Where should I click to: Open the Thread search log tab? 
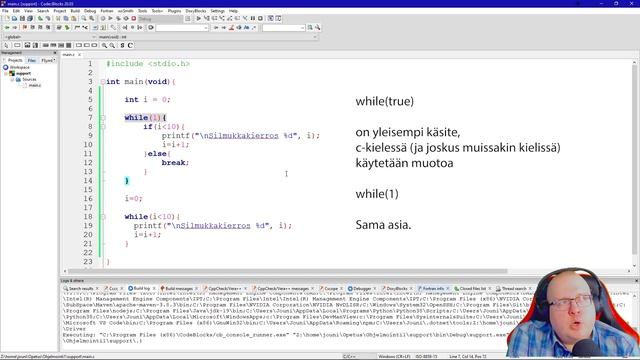tap(513, 289)
